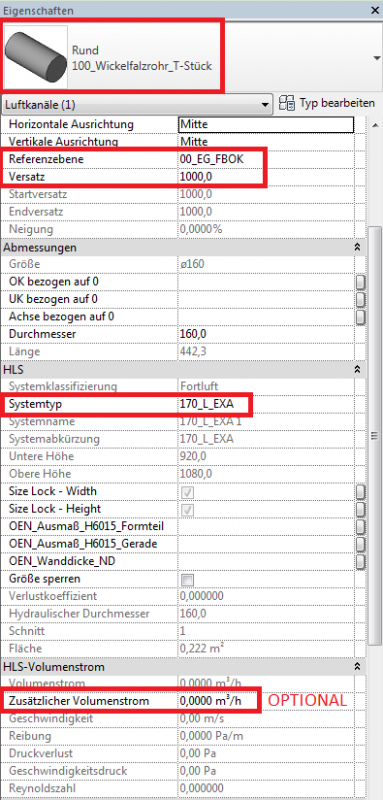Click the round duct type thumbnail
This screenshot has height=800, width=383.
coord(36,57)
